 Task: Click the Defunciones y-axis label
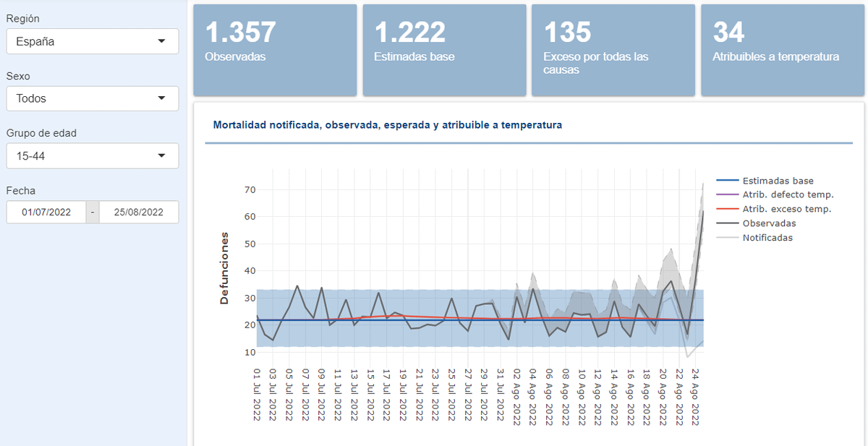click(224, 267)
